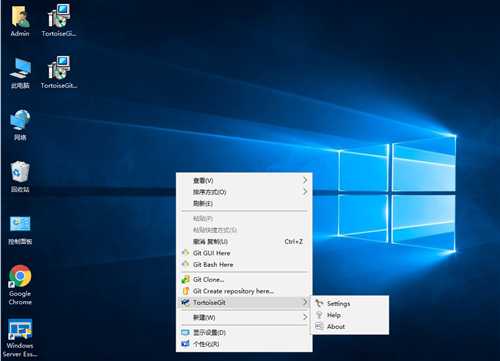500x361 pixels.
Task: Click the Help lightbulb icon in submenu
Action: [319, 315]
